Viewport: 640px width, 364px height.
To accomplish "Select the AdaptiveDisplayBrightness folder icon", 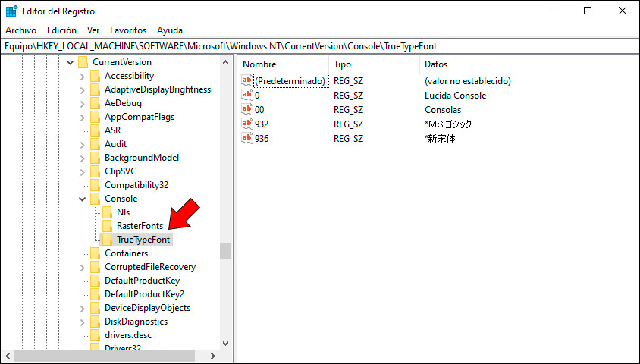I will point(95,89).
